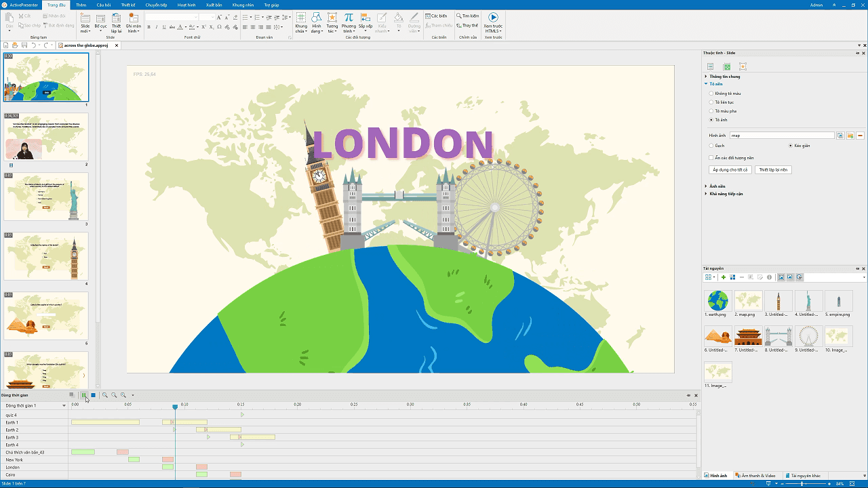Click the add resource plus icon

pos(723,277)
